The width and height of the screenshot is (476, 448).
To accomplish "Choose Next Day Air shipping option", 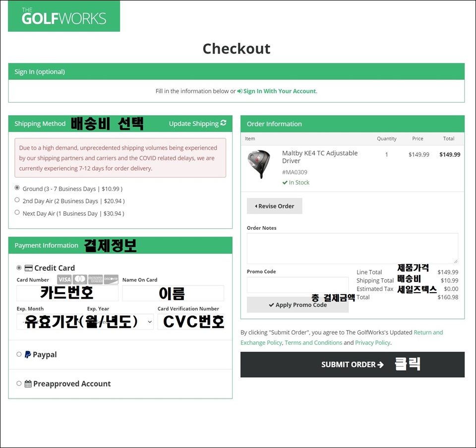I will click(x=17, y=212).
